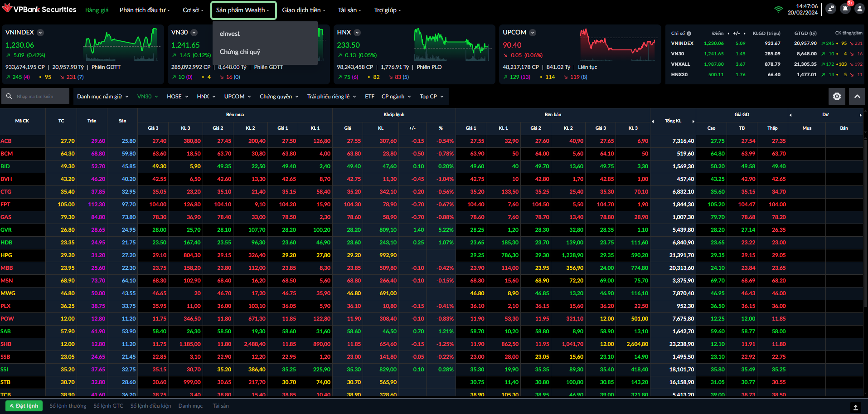868x414 pixels.
Task: Click the customer support chat icon
Action: tap(830, 9)
